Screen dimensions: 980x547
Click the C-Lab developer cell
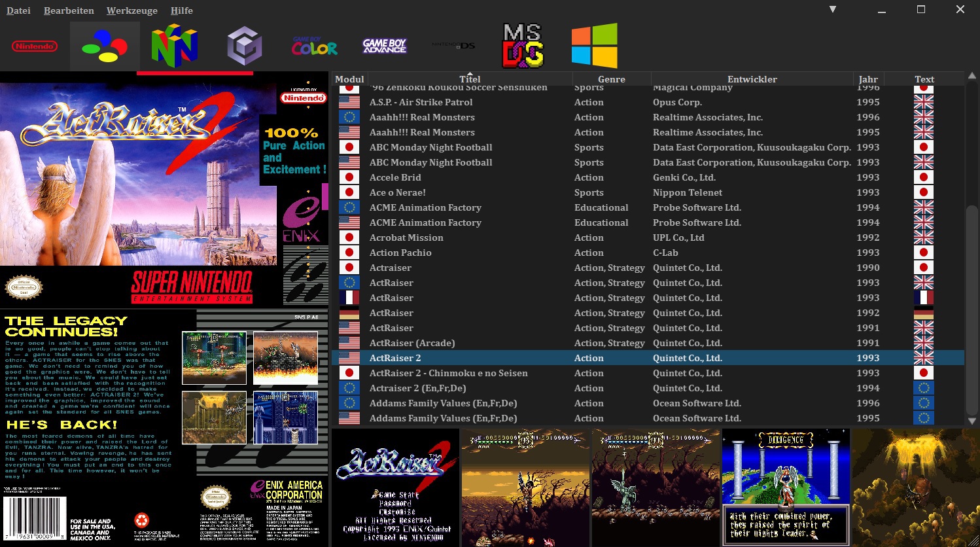(x=665, y=253)
